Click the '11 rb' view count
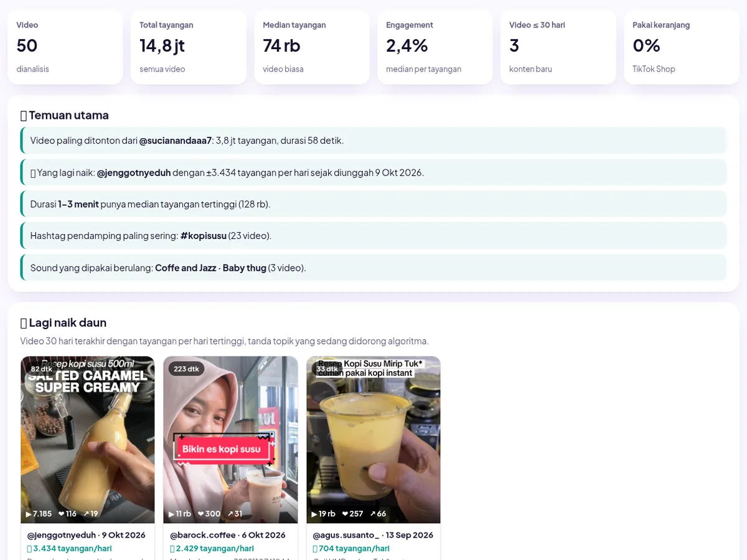747x560 pixels. pos(184,514)
